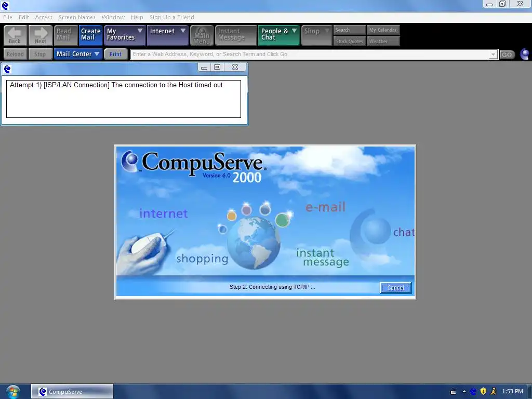Click the Windows Start button
Image resolution: width=532 pixels, height=399 pixels.
pyautogui.click(x=13, y=392)
